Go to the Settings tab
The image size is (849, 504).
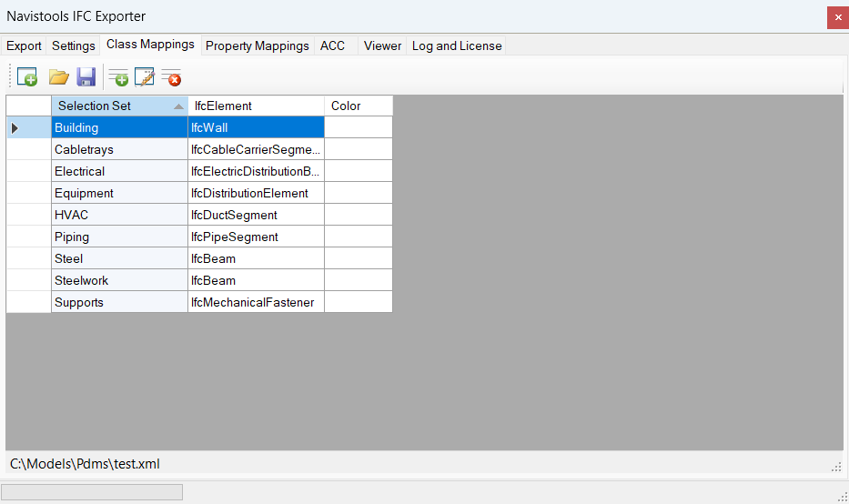(x=74, y=45)
